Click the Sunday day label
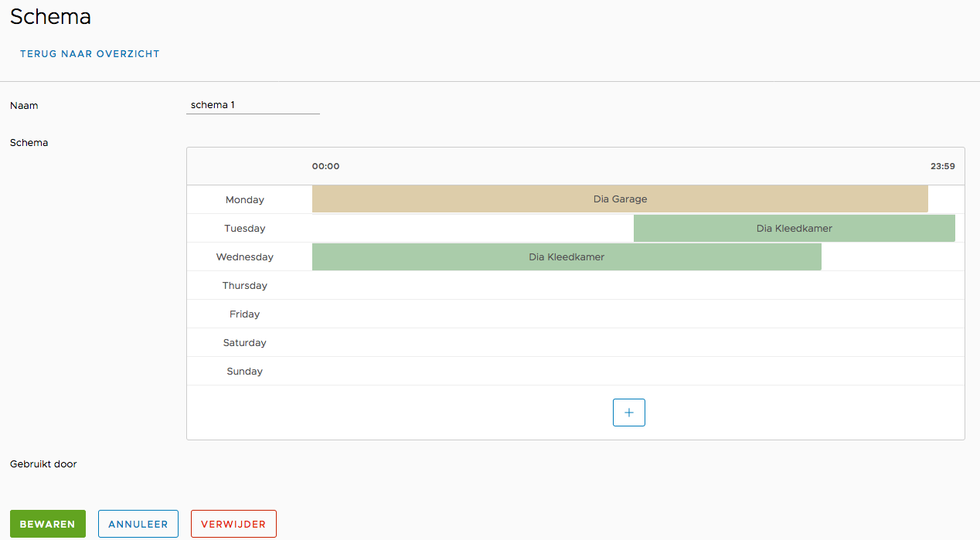Screen dimensions: 980x540 pyautogui.click(x=245, y=372)
